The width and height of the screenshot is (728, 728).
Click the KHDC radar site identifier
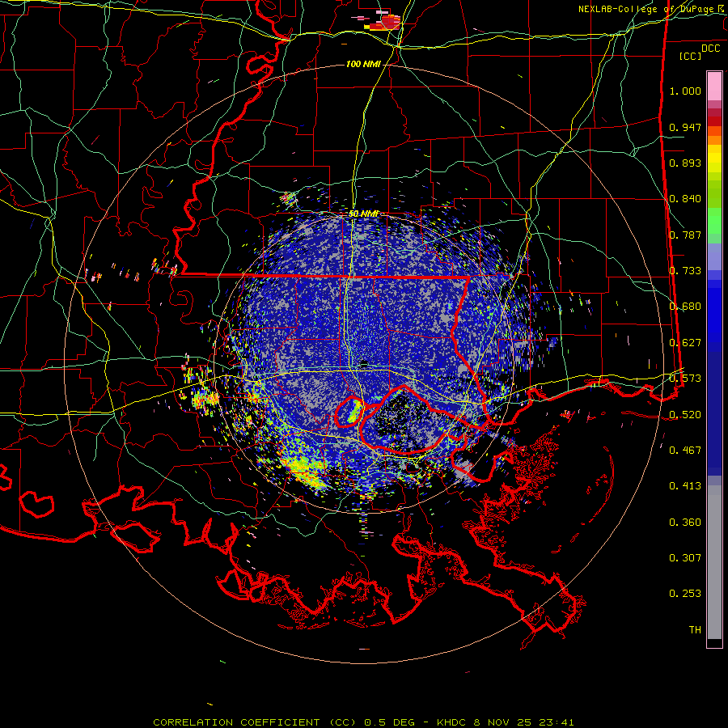(453, 722)
